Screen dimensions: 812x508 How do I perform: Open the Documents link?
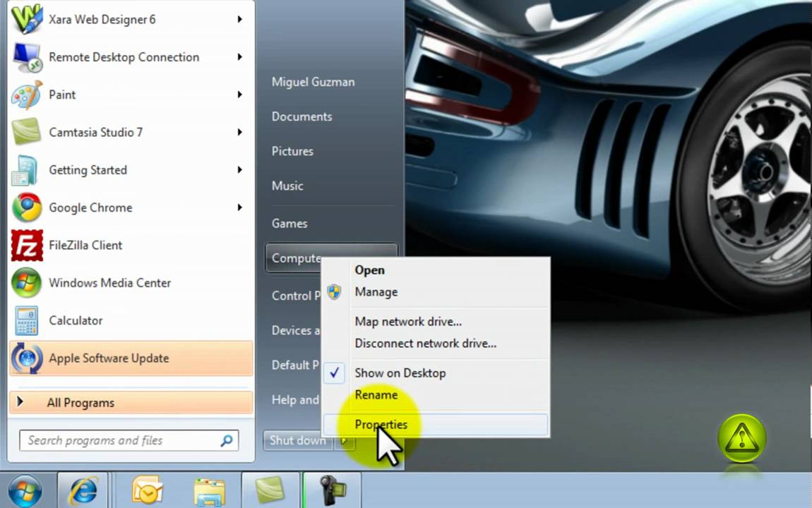[x=302, y=117]
